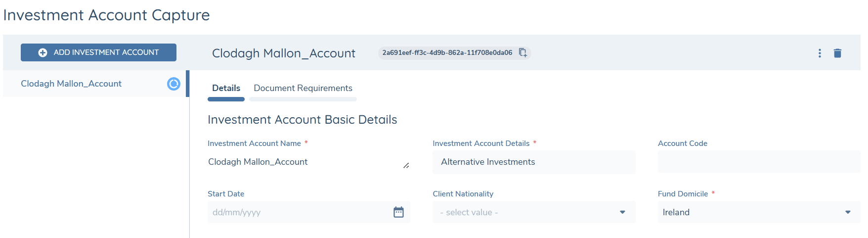Click the Investment Account Capture page title

coord(106,15)
